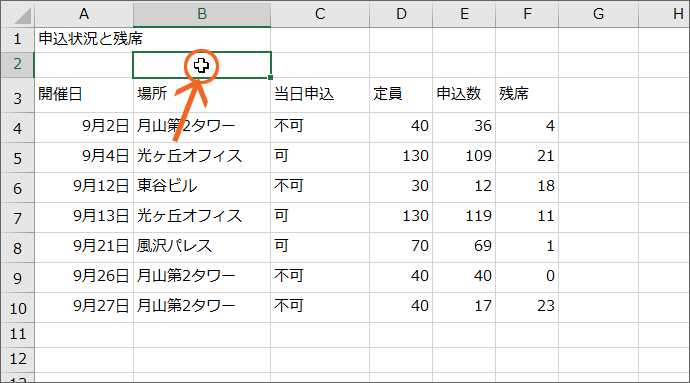Click 不可 in row 6
Screen dimensions: 690x383
(320, 188)
